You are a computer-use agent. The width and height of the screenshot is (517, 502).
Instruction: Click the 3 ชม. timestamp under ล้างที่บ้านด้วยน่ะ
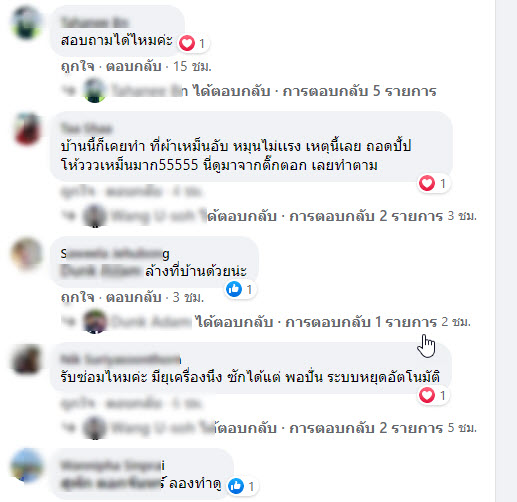[x=188, y=297]
